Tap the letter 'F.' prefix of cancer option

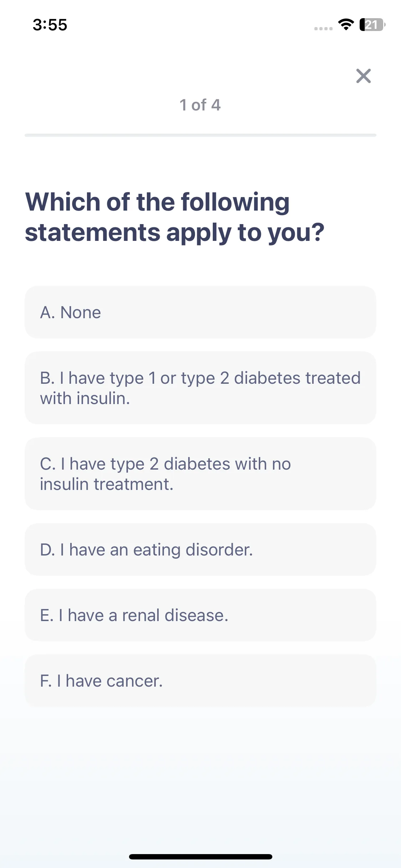point(46,681)
